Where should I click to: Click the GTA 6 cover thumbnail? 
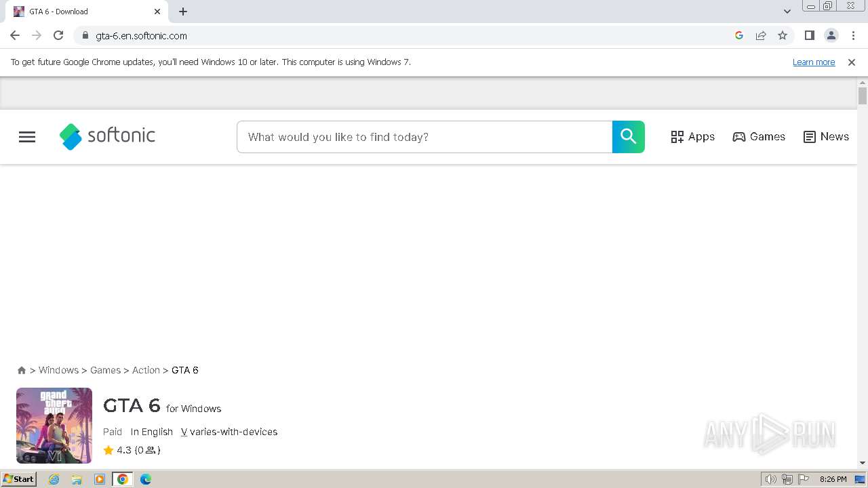pos(54,426)
